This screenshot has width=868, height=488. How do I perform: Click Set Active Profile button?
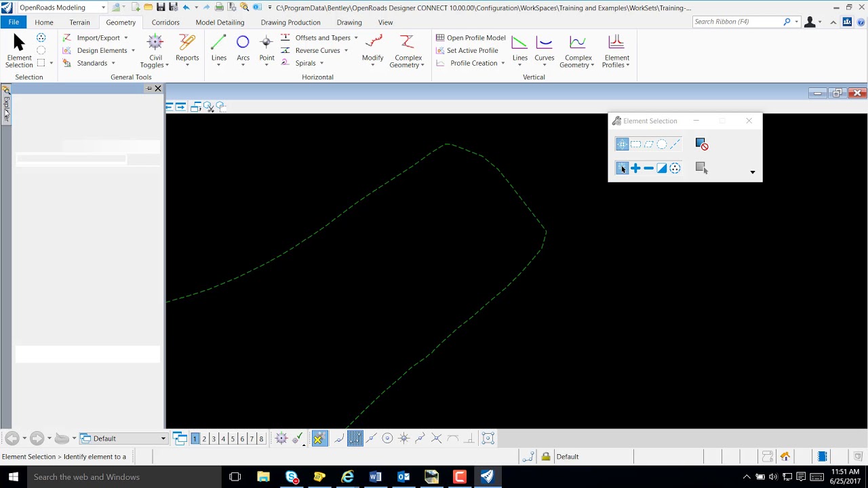(x=467, y=51)
